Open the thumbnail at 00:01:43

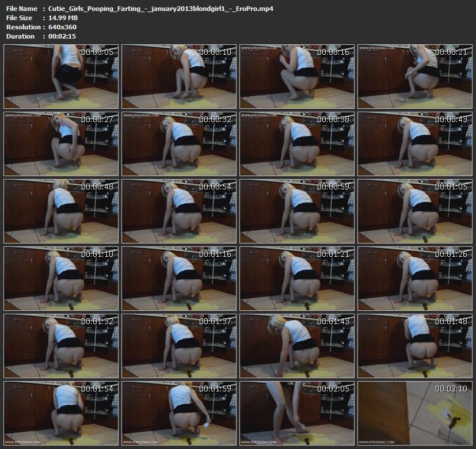[x=296, y=345]
